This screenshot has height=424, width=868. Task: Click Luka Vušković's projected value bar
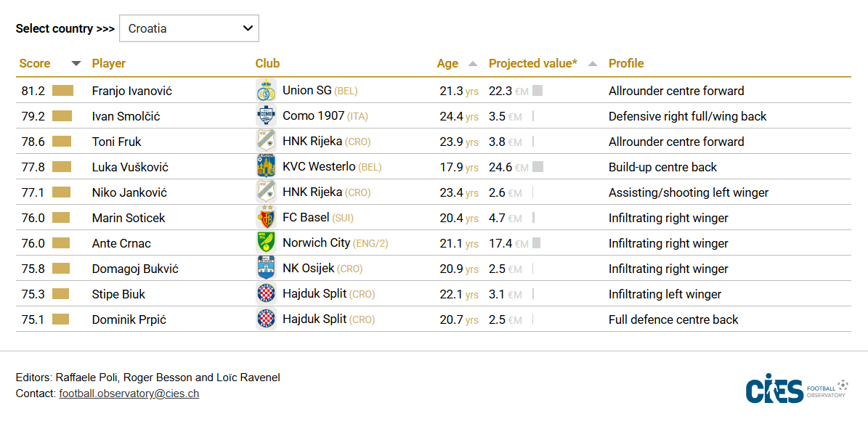(x=538, y=167)
